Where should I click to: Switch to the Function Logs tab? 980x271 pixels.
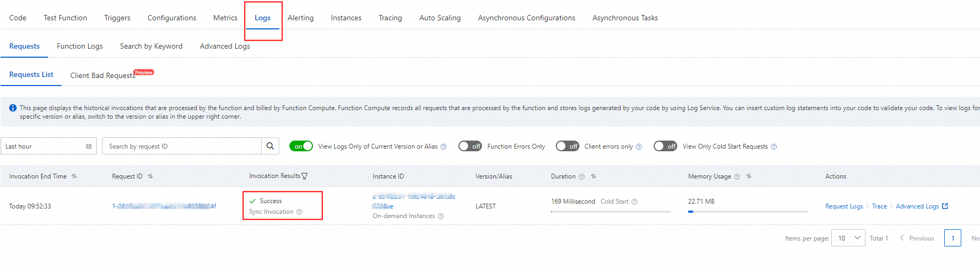[x=80, y=47]
